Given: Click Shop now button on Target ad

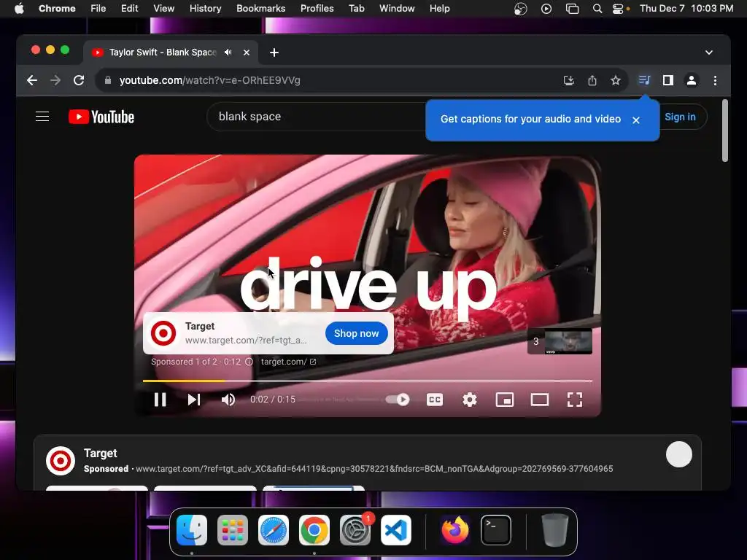Looking at the screenshot, I should click(356, 333).
